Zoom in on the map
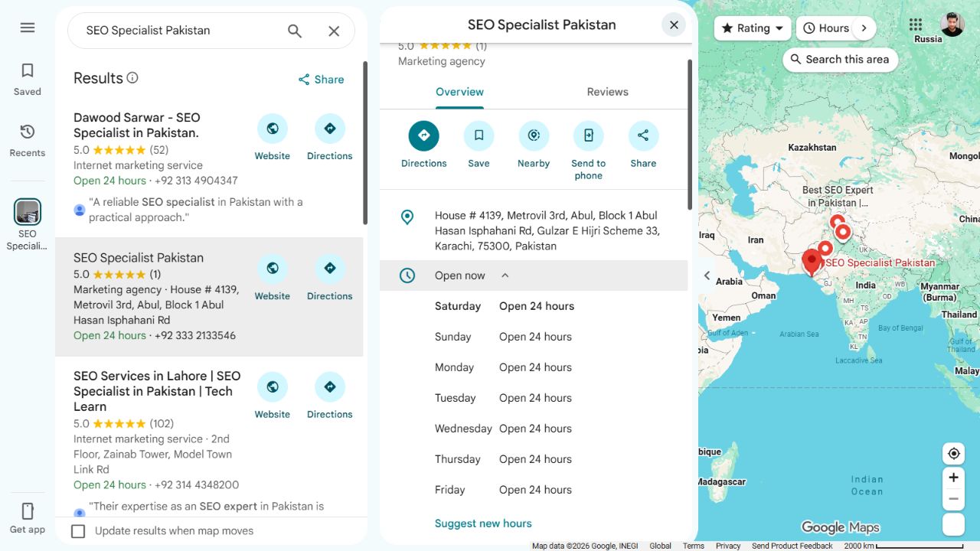980x551 pixels. pos(953,478)
